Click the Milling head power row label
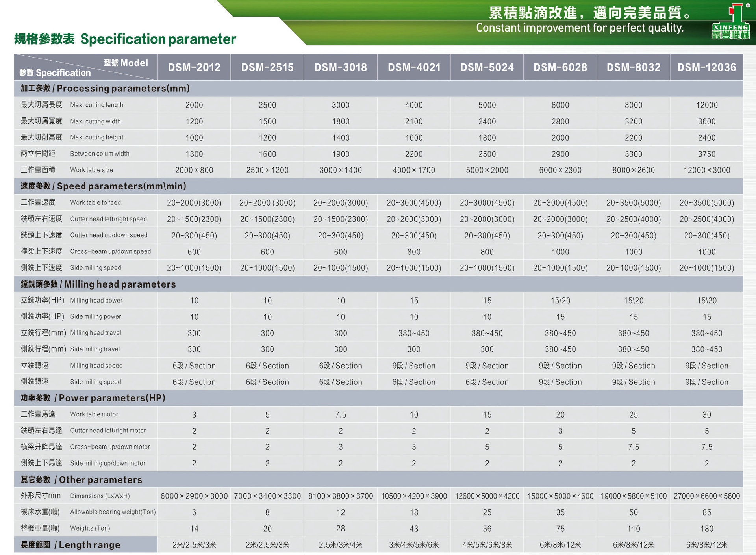This screenshot has height=555, width=756. tap(96, 301)
